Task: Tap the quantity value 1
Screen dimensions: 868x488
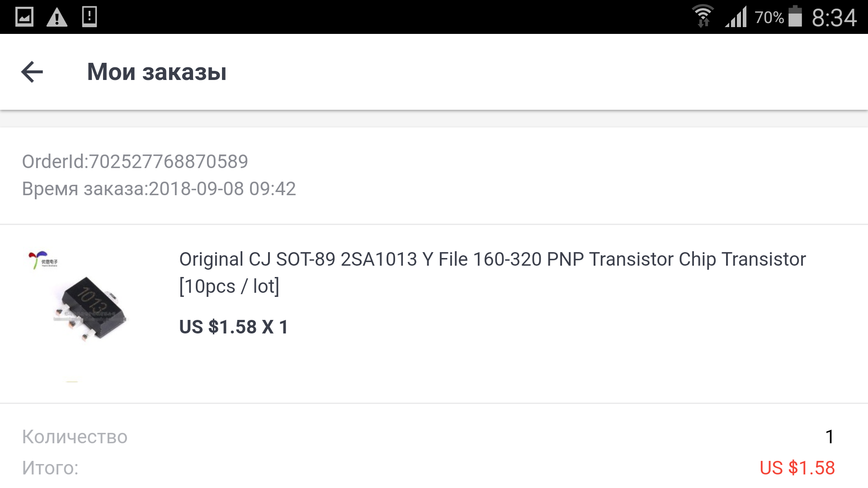Action: [x=830, y=437]
